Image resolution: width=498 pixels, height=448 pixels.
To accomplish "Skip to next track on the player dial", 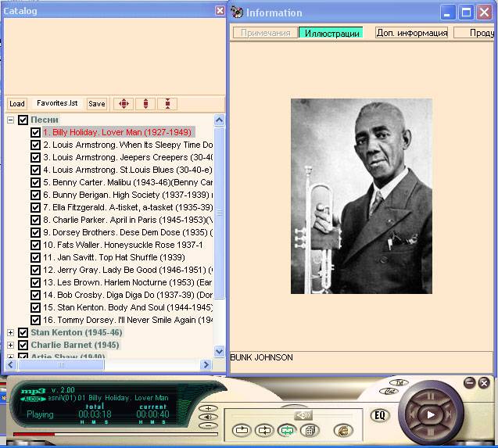I will [449, 414].
